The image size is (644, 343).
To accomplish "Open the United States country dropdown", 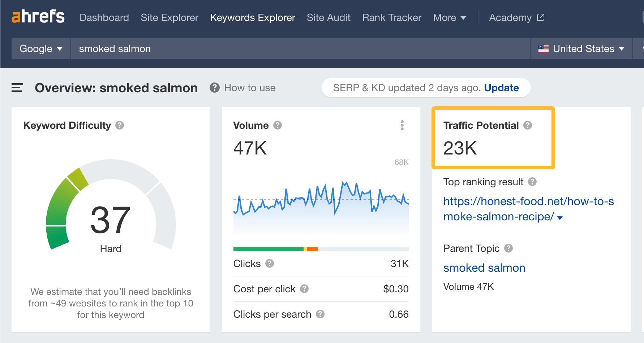I will [x=581, y=48].
